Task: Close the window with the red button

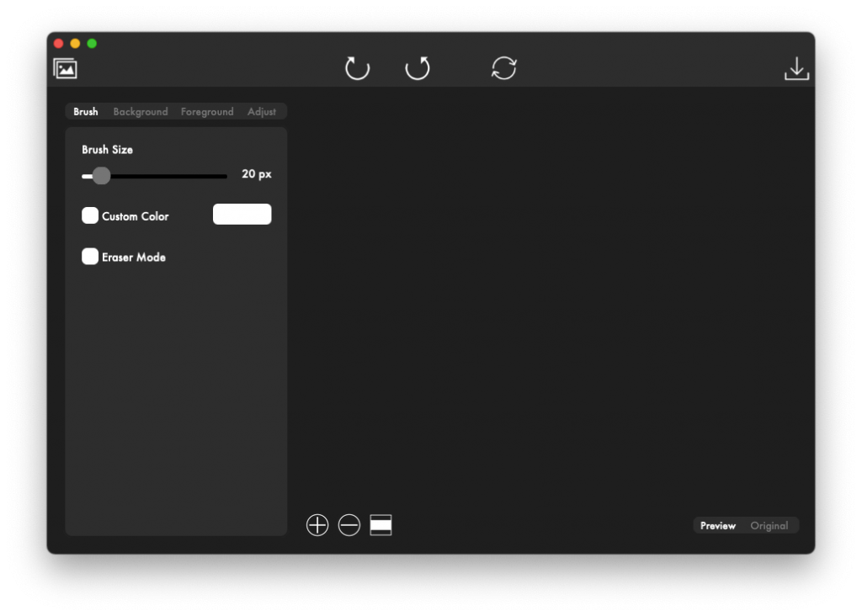Action: (59, 44)
